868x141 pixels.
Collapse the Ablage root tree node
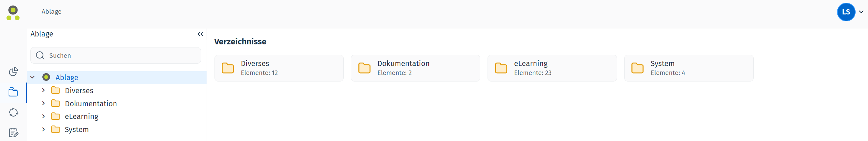tap(32, 77)
